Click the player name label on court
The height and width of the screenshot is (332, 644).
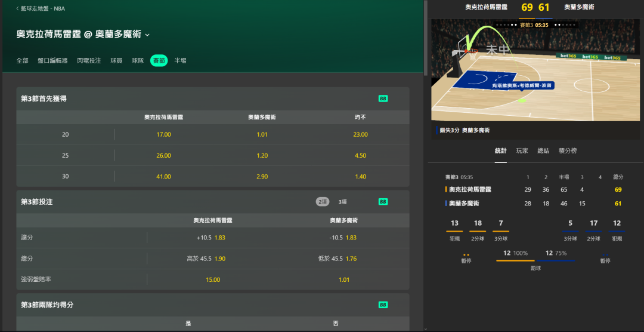pos(522,85)
